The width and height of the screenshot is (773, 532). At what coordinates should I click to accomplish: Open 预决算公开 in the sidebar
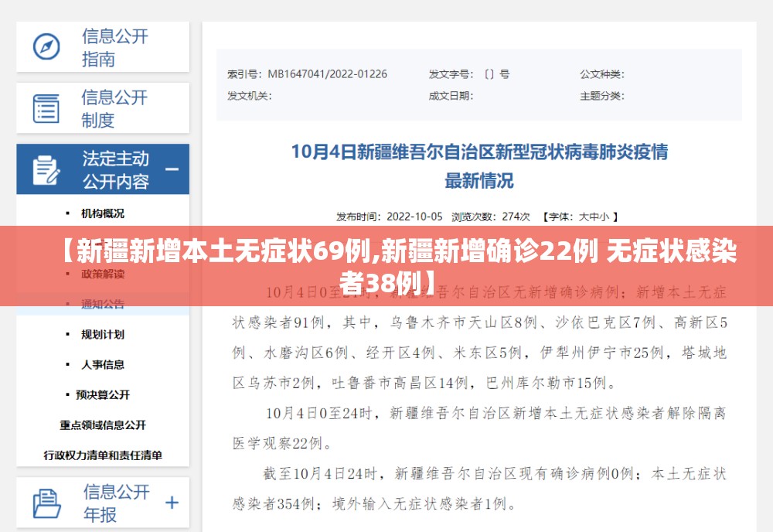(103, 395)
